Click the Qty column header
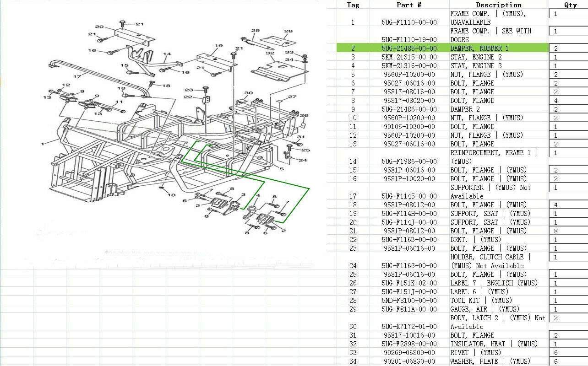This screenshot has width=588, height=366. (570, 5)
